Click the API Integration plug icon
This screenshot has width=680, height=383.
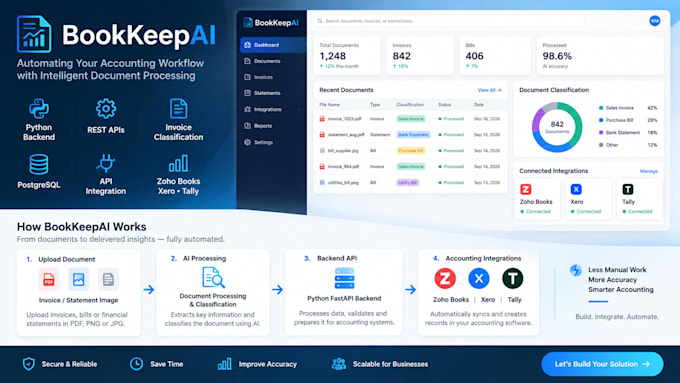click(x=105, y=164)
